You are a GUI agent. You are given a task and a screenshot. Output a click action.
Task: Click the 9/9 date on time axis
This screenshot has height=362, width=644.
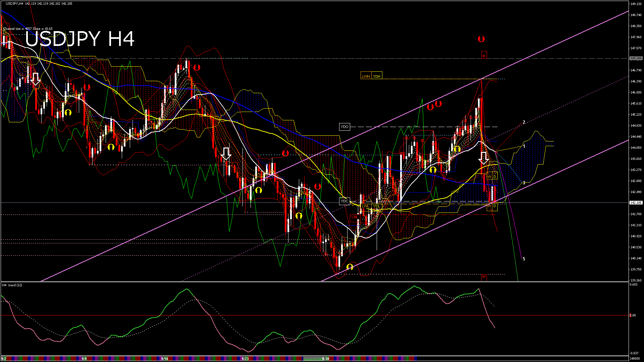[x=84, y=359]
